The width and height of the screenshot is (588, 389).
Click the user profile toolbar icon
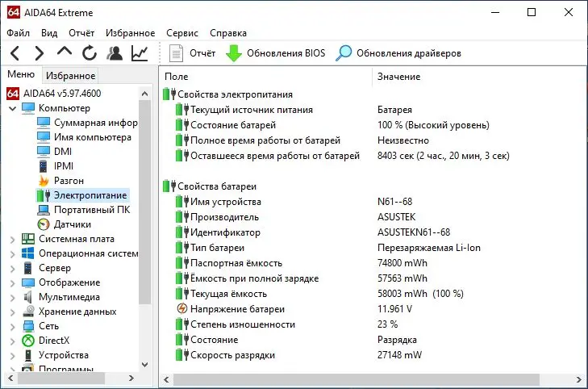(x=115, y=53)
